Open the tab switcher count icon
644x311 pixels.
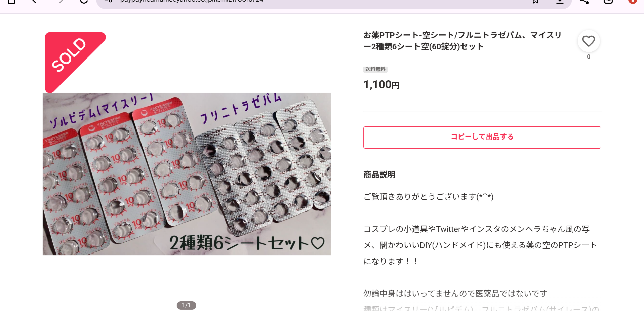click(608, 1)
